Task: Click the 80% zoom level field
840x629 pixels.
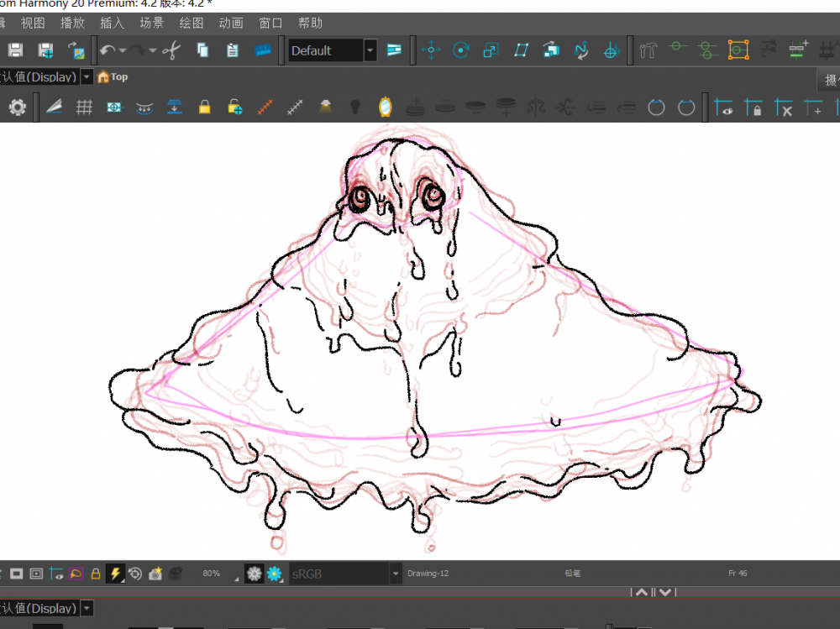Action: [212, 574]
